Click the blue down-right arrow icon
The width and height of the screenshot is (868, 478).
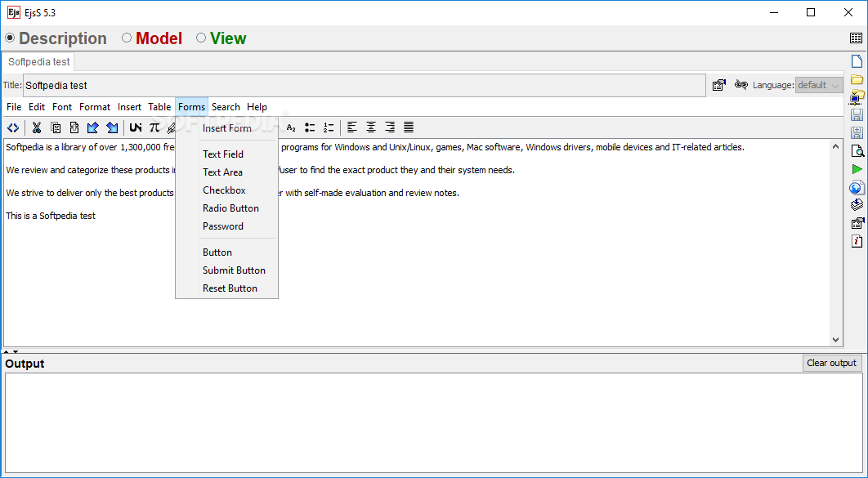[x=112, y=127]
